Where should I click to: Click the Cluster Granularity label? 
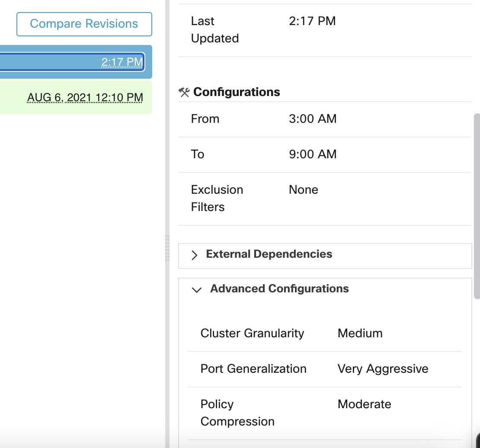(x=252, y=333)
